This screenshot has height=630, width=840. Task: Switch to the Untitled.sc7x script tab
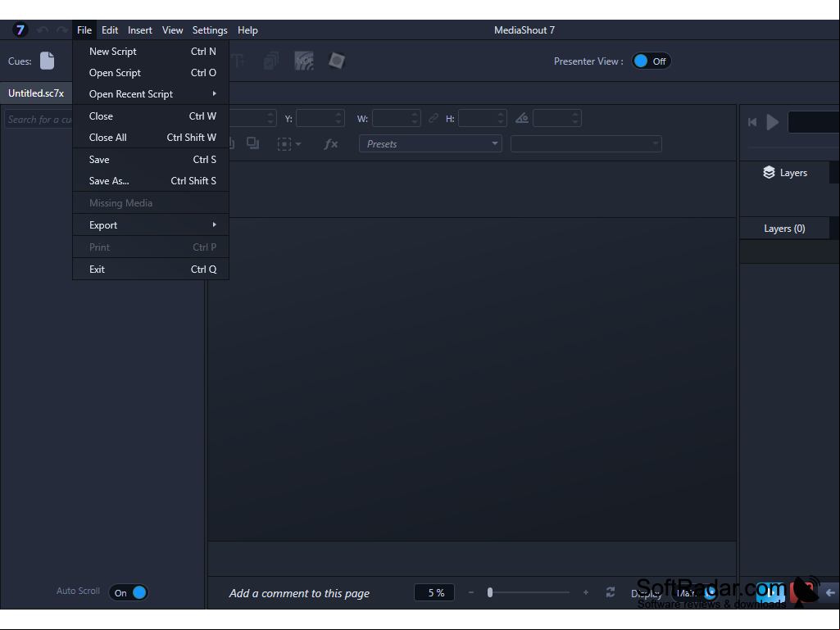36,93
